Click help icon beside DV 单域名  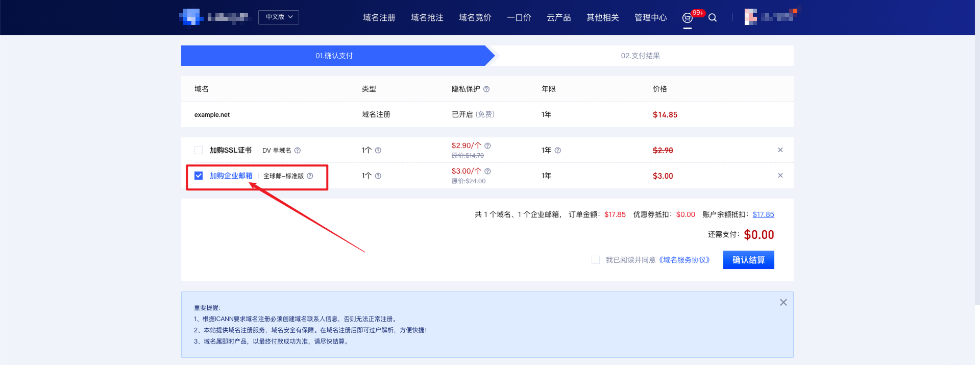coord(298,150)
